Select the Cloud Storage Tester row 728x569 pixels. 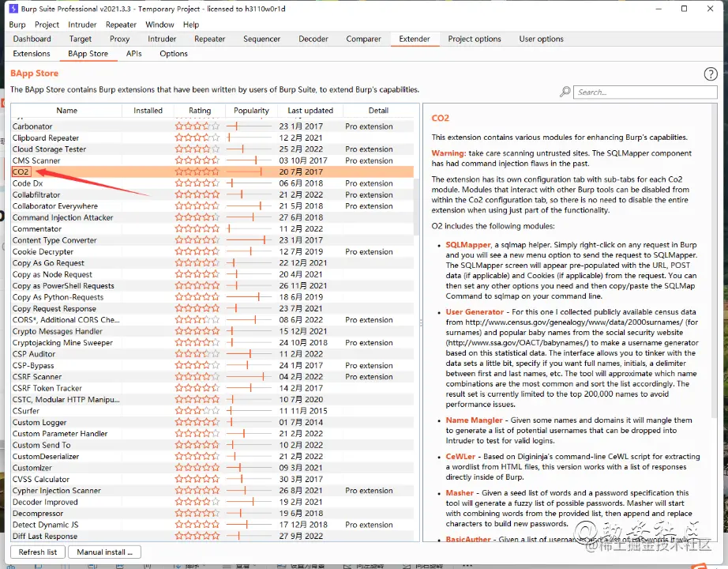coord(212,149)
